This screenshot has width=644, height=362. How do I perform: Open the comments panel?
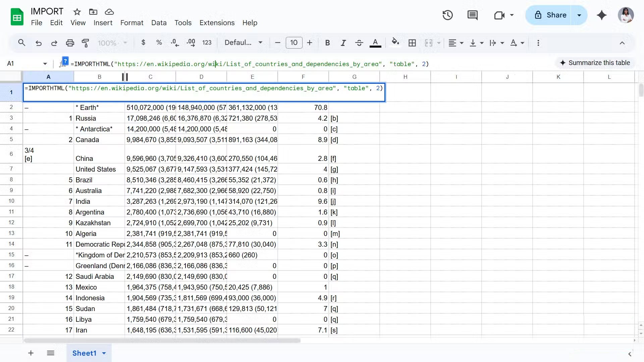472,15
